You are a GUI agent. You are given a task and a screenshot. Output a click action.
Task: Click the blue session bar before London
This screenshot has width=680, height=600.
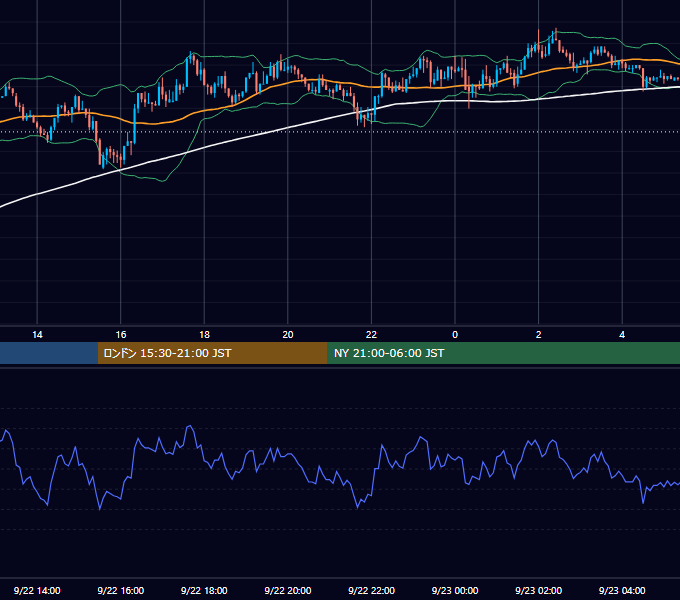pyautogui.click(x=49, y=353)
